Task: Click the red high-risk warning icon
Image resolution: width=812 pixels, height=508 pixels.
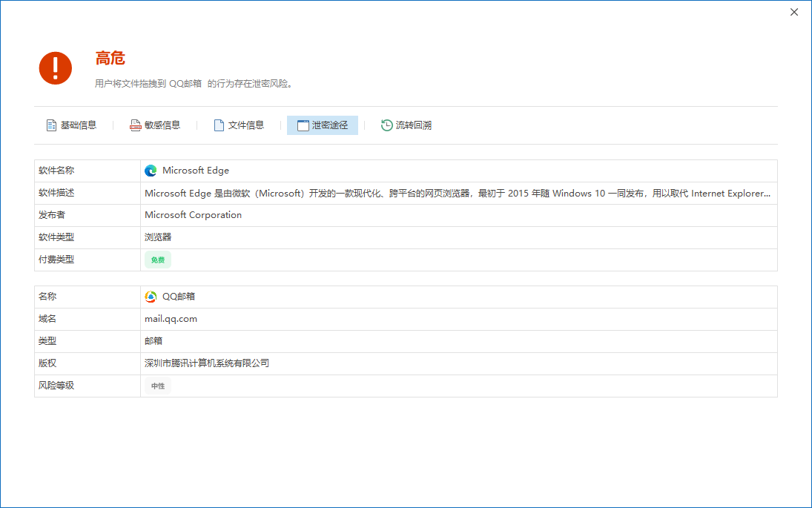Action: pos(56,68)
